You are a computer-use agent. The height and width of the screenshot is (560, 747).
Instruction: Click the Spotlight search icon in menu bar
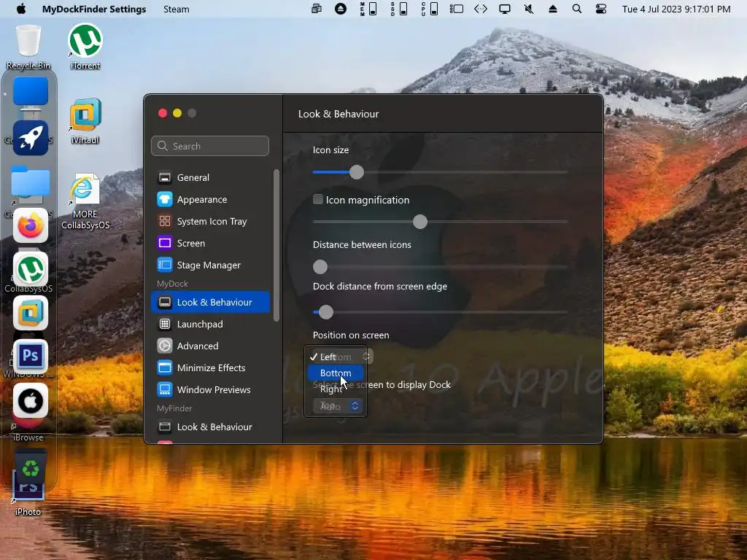tap(576, 9)
